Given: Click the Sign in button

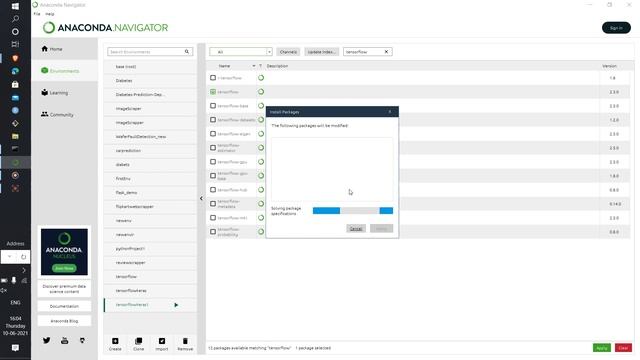Looking at the screenshot, I should (616, 28).
